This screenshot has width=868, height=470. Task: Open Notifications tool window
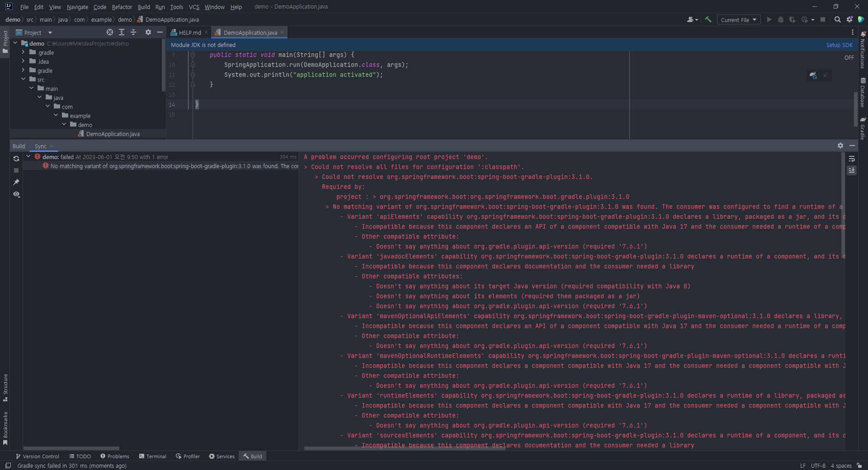click(863, 50)
